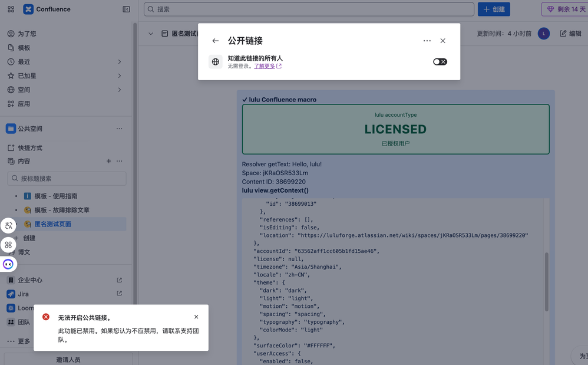
Task: Collapse the sidebar with the panel icon
Action: coord(126,9)
